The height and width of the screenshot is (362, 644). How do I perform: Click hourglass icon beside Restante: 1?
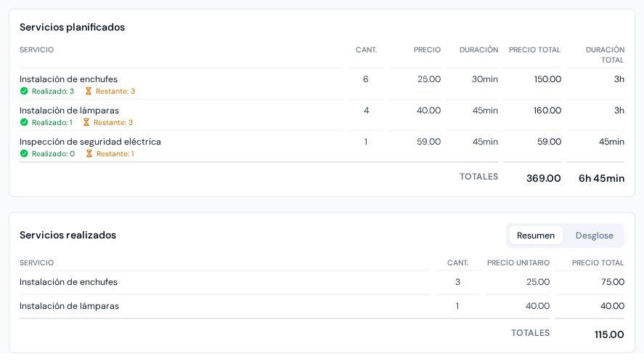(89, 153)
